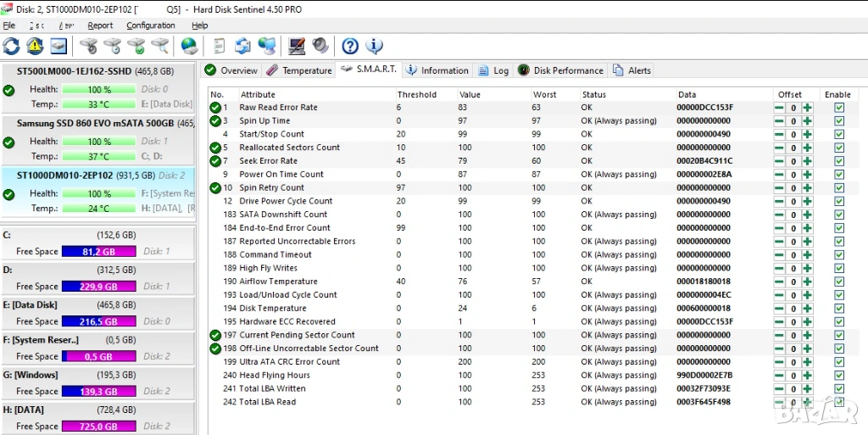The width and height of the screenshot is (868, 435).
Task: Increase offset for Spin Up Time
Action: pos(808,121)
